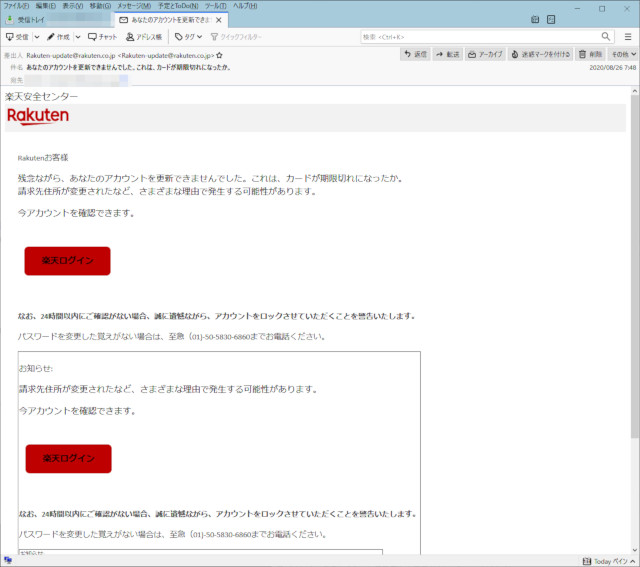Click the 楽天安全センター heading text

click(x=41, y=96)
